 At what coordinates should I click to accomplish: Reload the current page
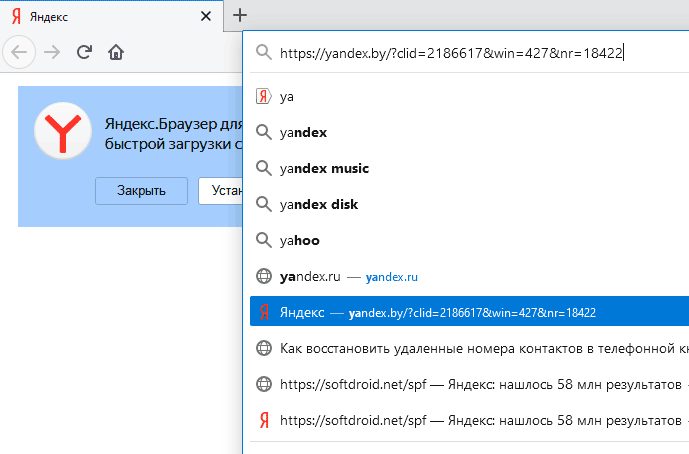(84, 52)
